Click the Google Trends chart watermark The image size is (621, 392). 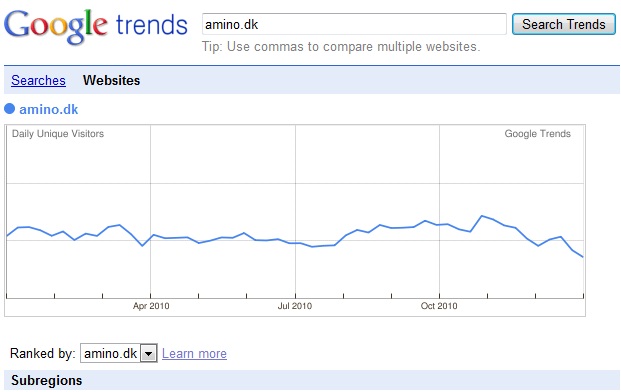pyautogui.click(x=537, y=134)
